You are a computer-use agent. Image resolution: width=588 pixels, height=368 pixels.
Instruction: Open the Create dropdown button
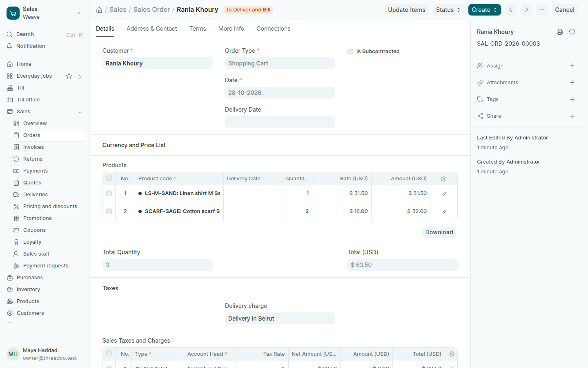pos(485,10)
